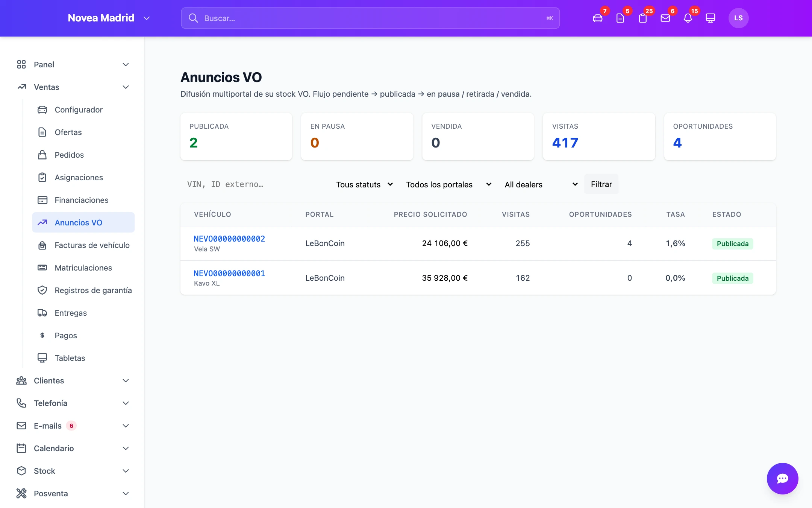Screen dimensions: 812x508
Task: Open the clipboard icon with badge 25
Action: 643,18
